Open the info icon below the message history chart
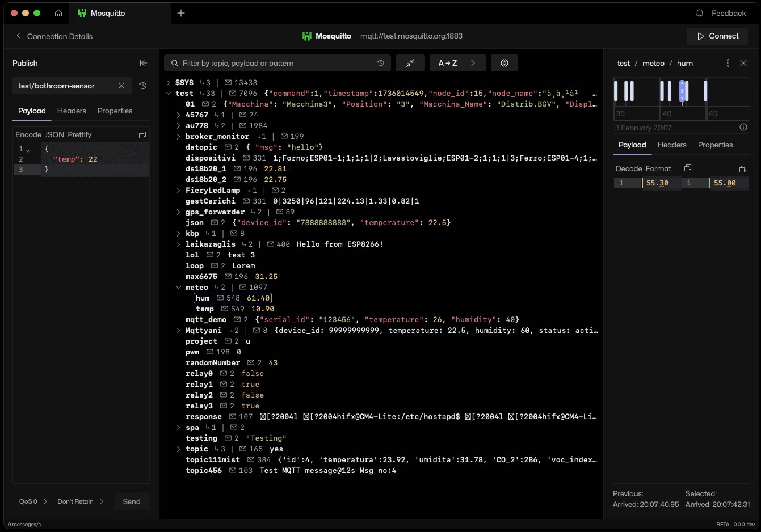Viewport: 761px width, 532px height. pyautogui.click(x=744, y=127)
